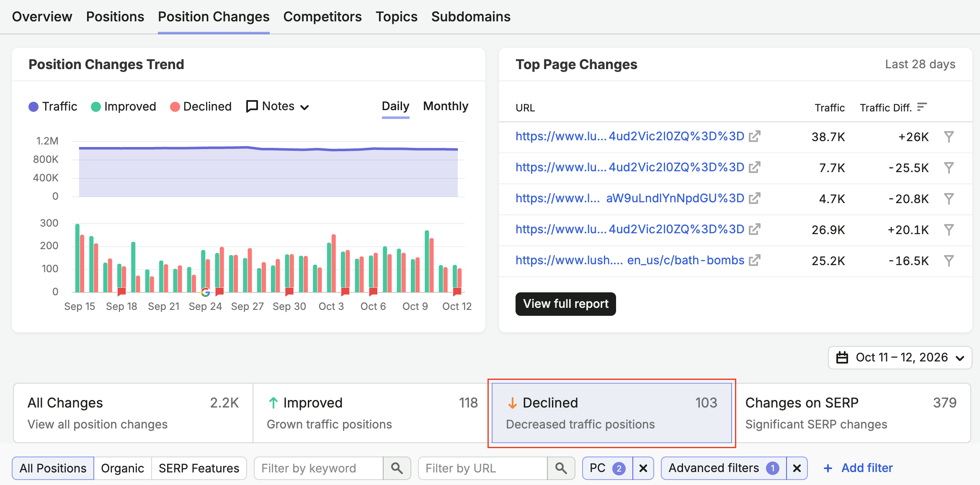Click the Filter by keyword input field
Screen dimensions: 980x485
coord(319,468)
